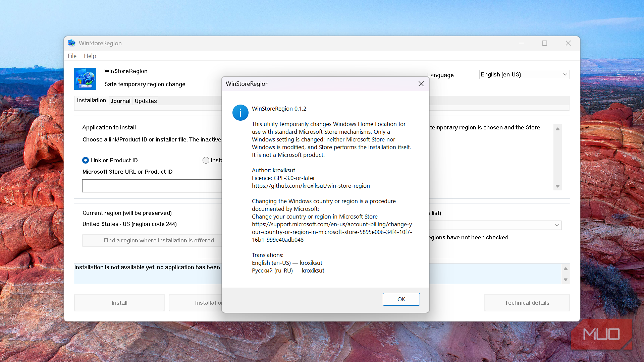644x362 pixels.
Task: Click 'Current region (will be preserved)' label
Action: 127,213
